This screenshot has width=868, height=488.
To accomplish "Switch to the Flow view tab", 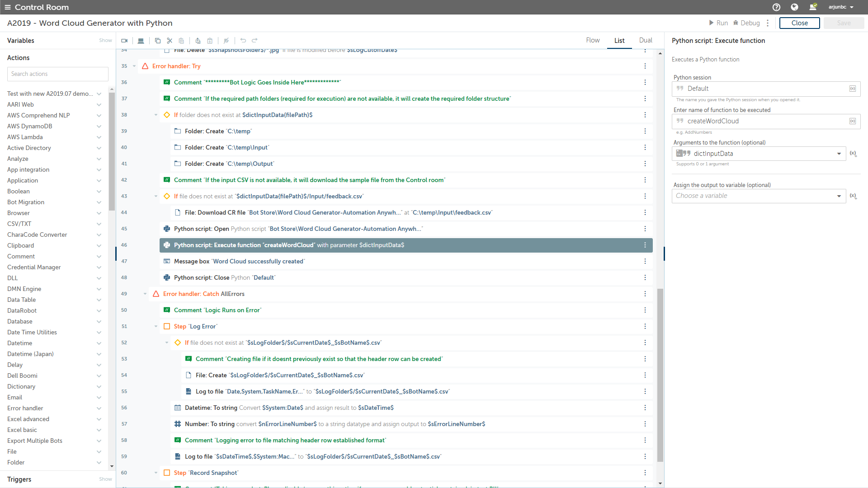I will [593, 40].
